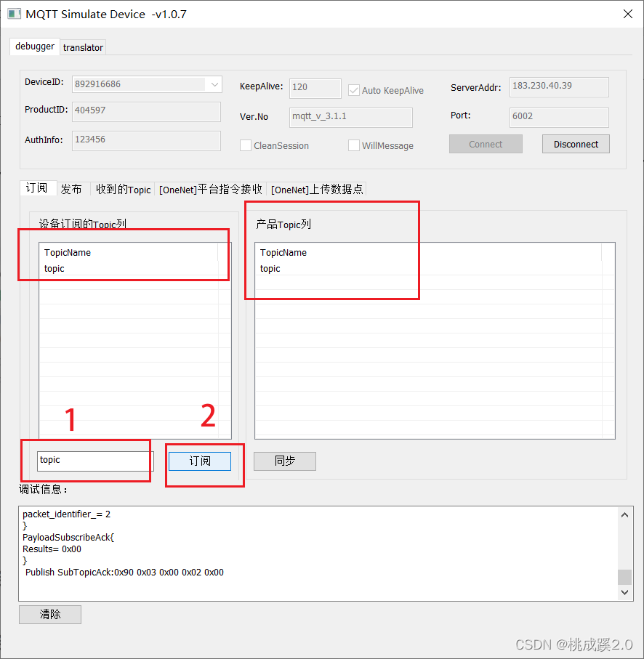Select the 订阅 tab
Screen dimensions: 644x659
37,188
